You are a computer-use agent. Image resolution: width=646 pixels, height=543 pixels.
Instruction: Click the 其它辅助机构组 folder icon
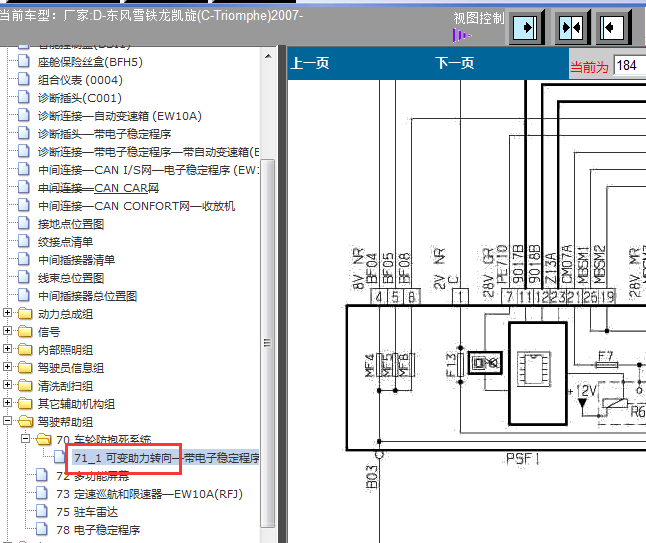[x=25, y=403]
